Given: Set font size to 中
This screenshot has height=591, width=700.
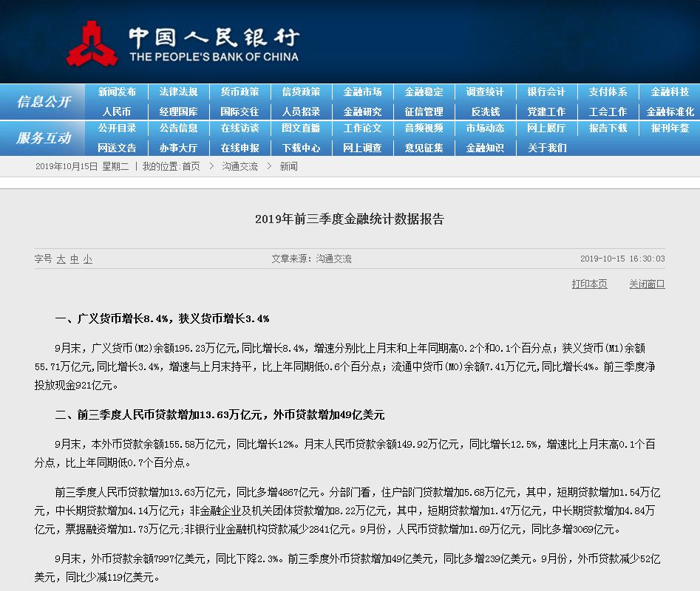Looking at the screenshot, I should 75,259.
